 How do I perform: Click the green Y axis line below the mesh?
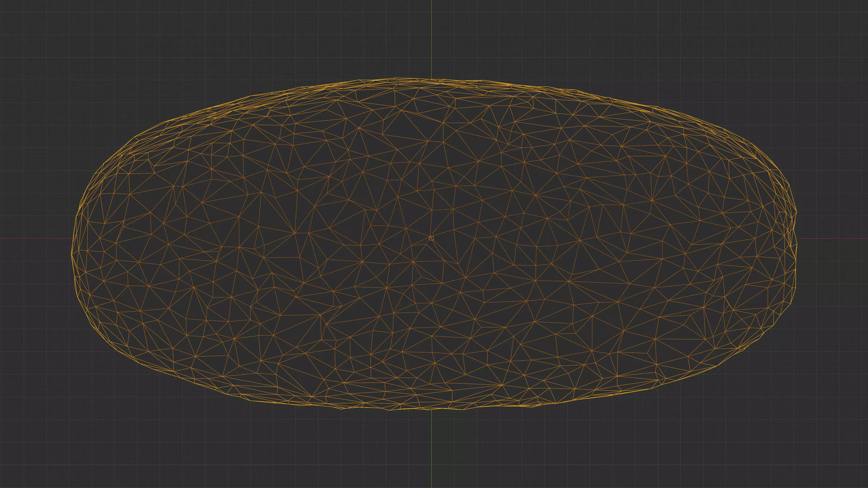(x=431, y=451)
